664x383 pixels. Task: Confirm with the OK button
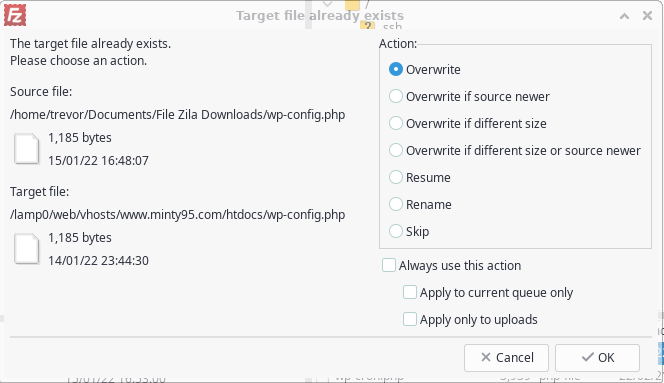pos(598,358)
